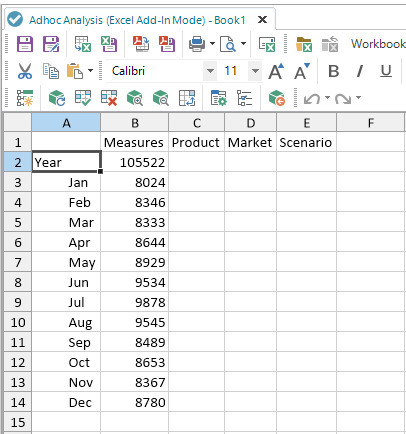Click the save as PDF icon
Screen dimensions: 406x434
click(x=167, y=44)
